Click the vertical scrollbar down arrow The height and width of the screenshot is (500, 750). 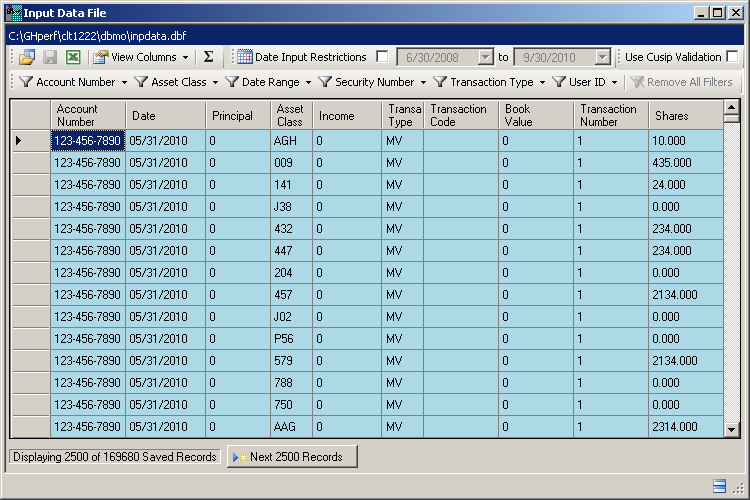coord(731,429)
